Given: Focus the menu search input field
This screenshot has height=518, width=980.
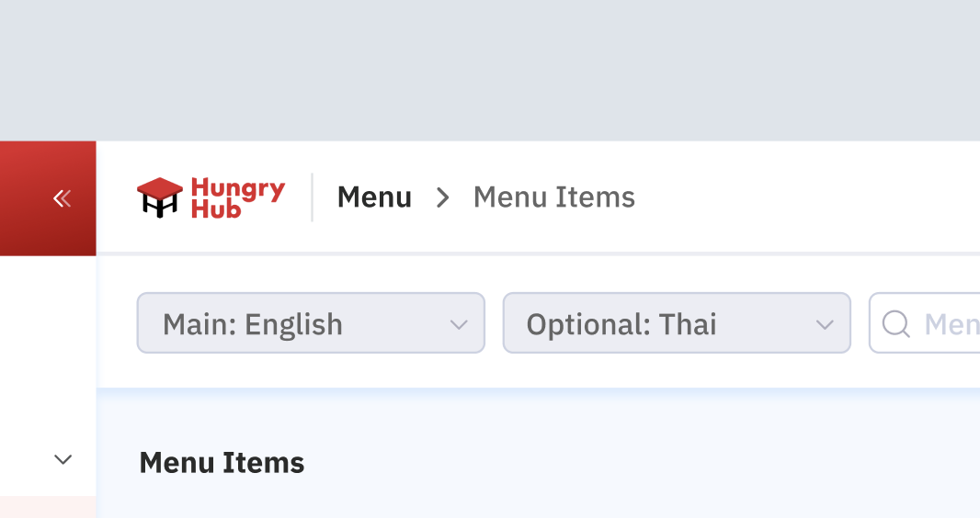Looking at the screenshot, I should (x=947, y=323).
